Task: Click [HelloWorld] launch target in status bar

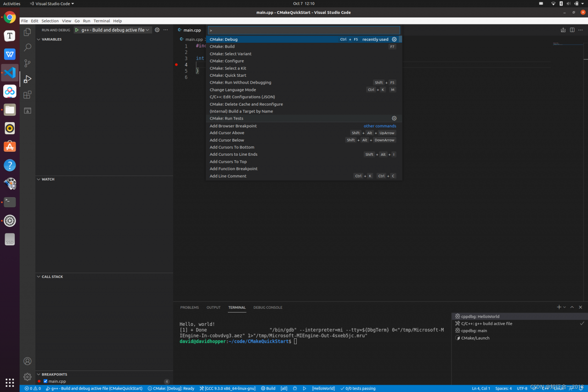Action: [x=323, y=388]
